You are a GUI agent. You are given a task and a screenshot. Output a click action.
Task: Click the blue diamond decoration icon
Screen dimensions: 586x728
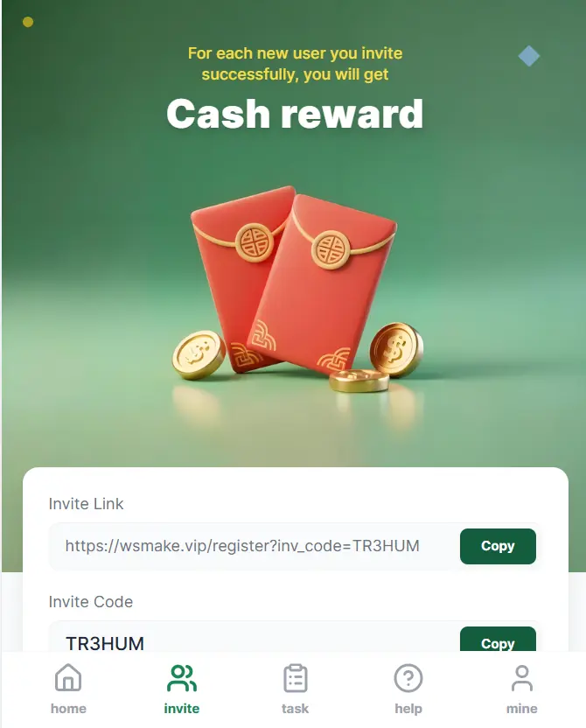click(529, 56)
